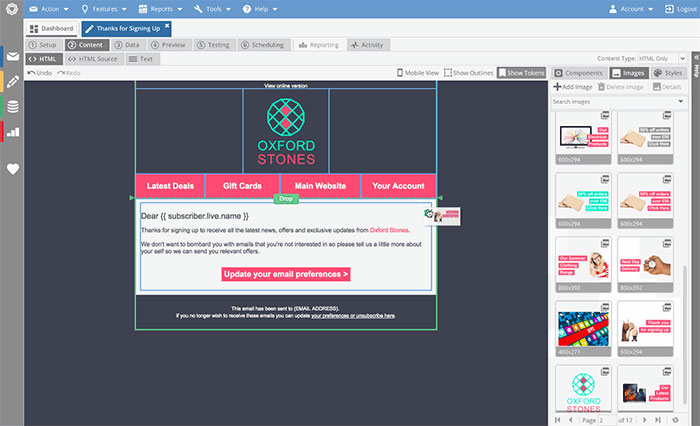Open the email envelope sidebar icon
Viewport: 700px width, 426px height.
(x=13, y=56)
